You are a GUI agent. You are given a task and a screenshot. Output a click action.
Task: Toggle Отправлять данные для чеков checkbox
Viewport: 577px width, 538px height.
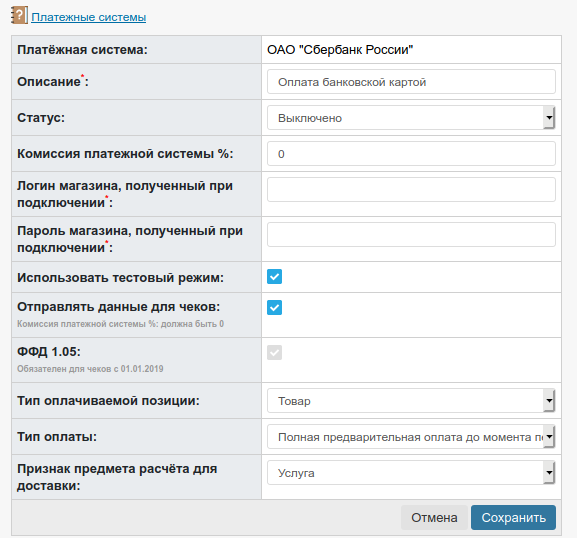pos(275,308)
